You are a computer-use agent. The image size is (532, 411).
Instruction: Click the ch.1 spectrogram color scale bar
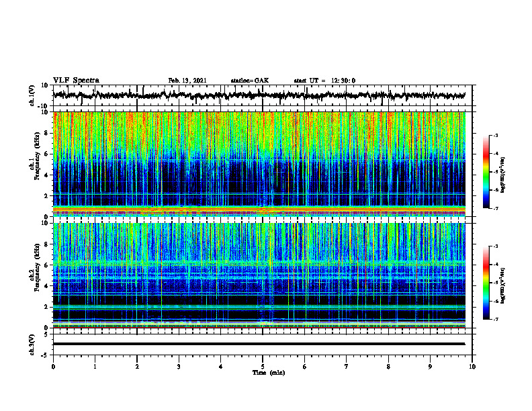[486, 172]
